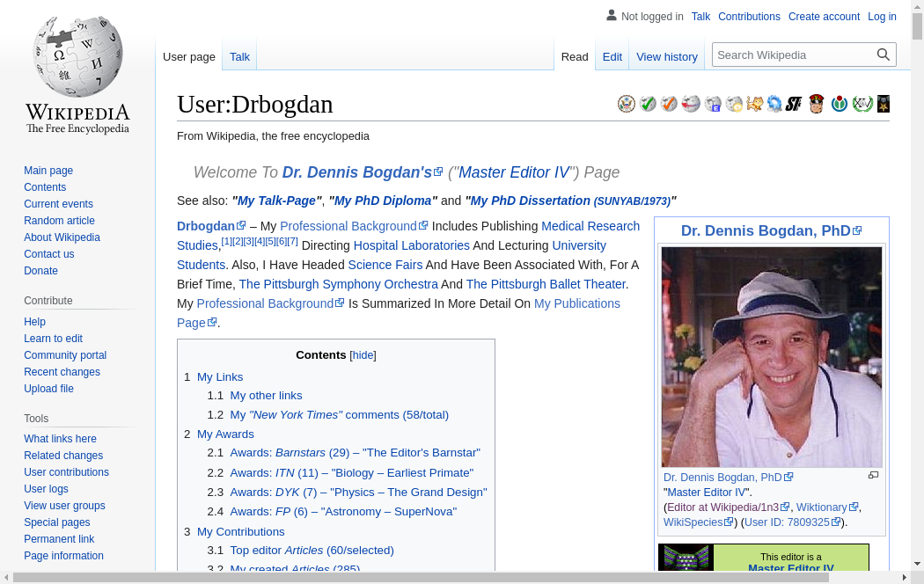
Task: Go to My Awards in contents
Action: (x=225, y=434)
